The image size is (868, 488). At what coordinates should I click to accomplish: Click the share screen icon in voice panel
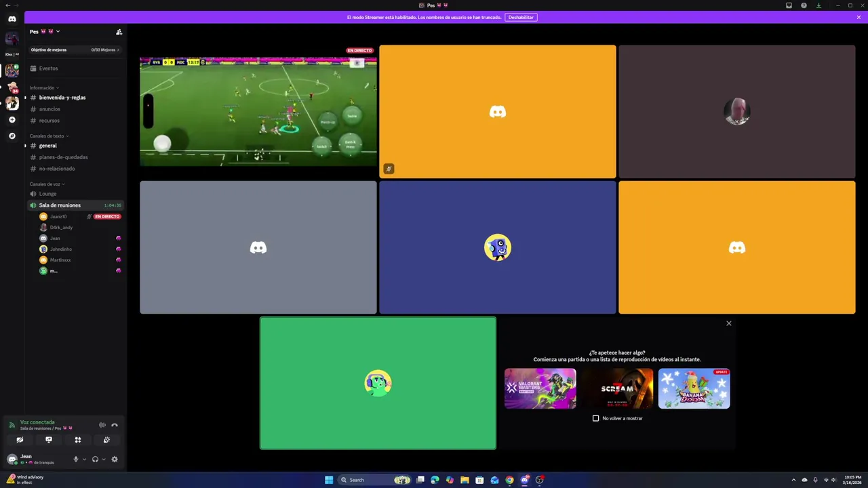point(49,440)
